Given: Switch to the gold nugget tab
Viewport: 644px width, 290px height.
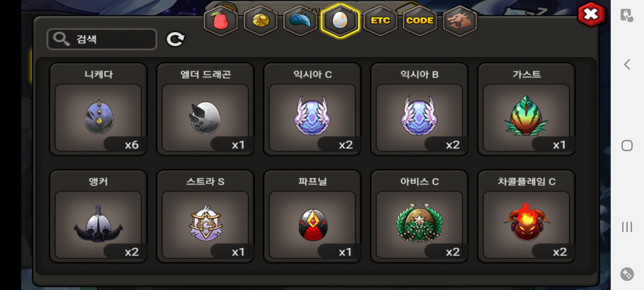Looking at the screenshot, I should pos(260,21).
